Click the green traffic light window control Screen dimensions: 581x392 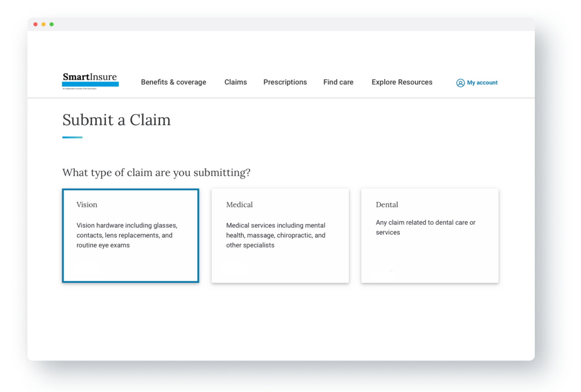coord(52,24)
